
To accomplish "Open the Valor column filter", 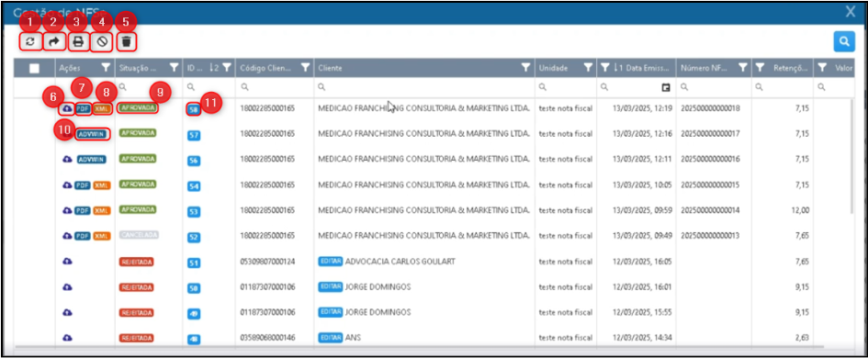I will pos(823,68).
